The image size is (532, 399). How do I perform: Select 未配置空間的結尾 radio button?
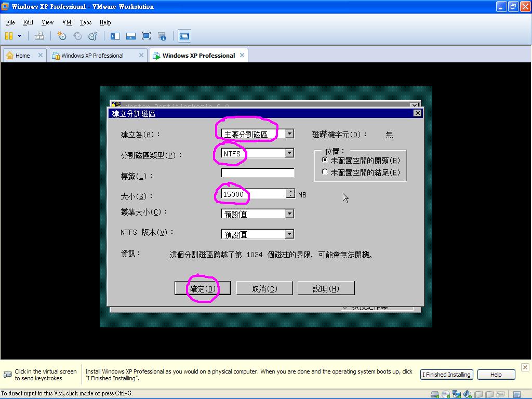point(325,172)
